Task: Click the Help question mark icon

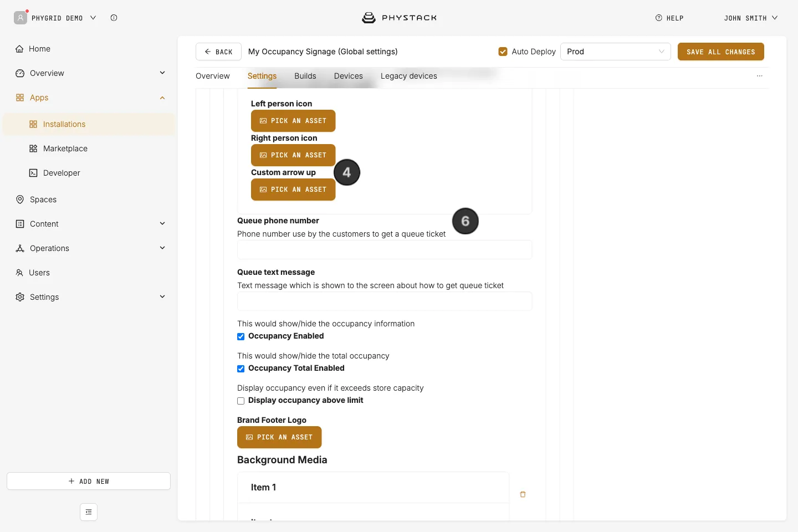Action: click(659, 18)
